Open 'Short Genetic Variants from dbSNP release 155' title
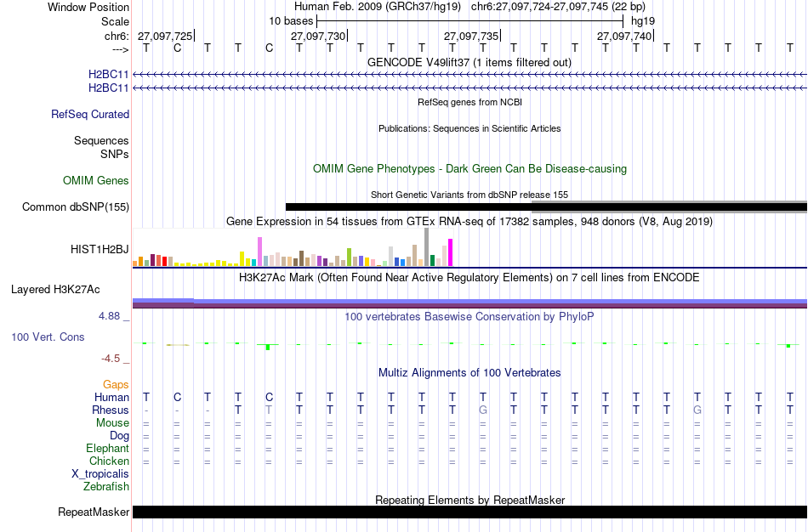The width and height of the screenshot is (808, 532). click(469, 195)
